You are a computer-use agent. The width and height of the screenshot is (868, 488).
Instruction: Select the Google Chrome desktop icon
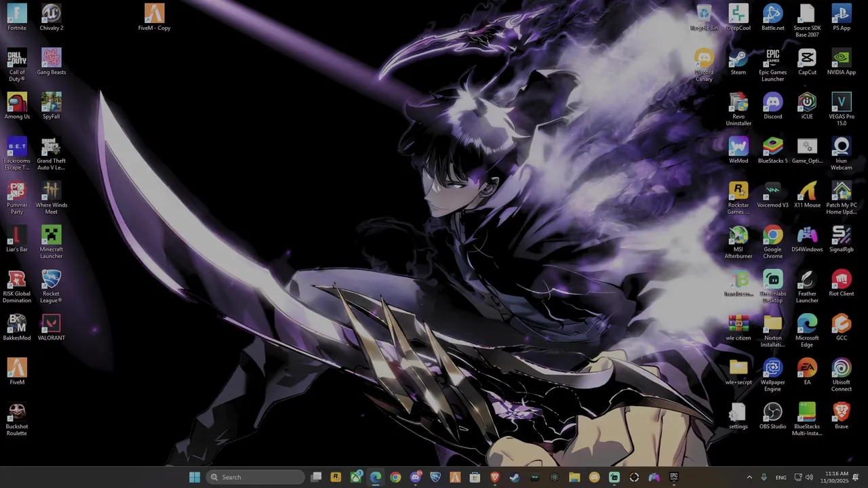[773, 242]
